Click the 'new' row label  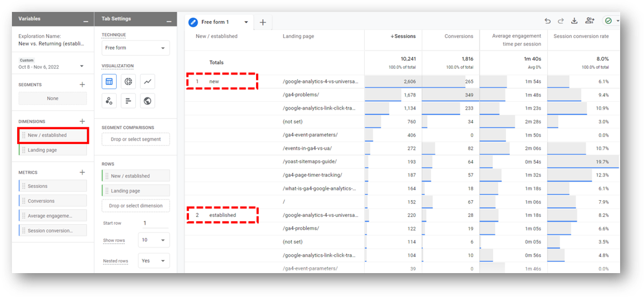click(x=213, y=82)
